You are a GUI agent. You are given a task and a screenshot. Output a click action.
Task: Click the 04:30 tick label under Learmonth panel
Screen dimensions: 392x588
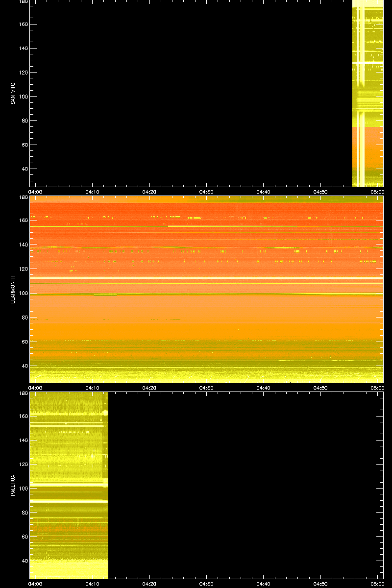(207, 388)
